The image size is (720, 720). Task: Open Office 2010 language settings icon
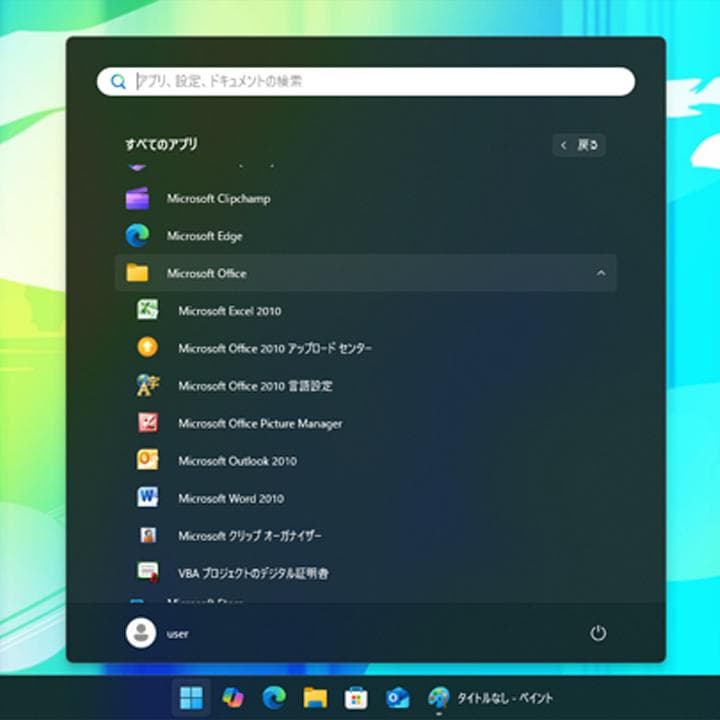pos(148,385)
